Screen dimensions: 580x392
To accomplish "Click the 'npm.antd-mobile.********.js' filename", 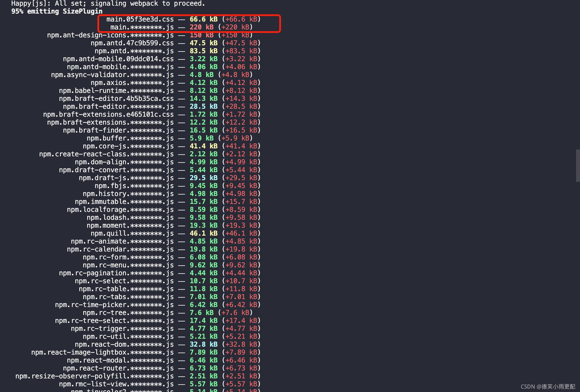I will (x=120, y=67).
